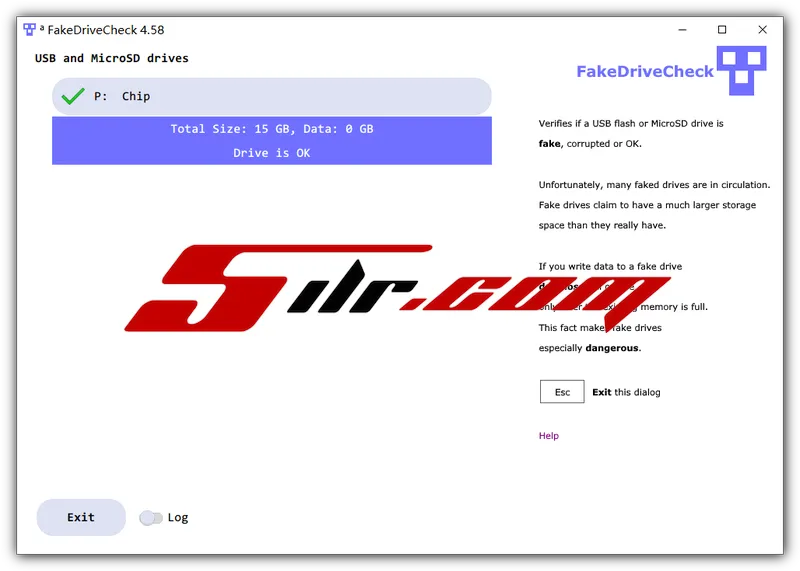
Task: Open the purple Help link
Action: 548,435
